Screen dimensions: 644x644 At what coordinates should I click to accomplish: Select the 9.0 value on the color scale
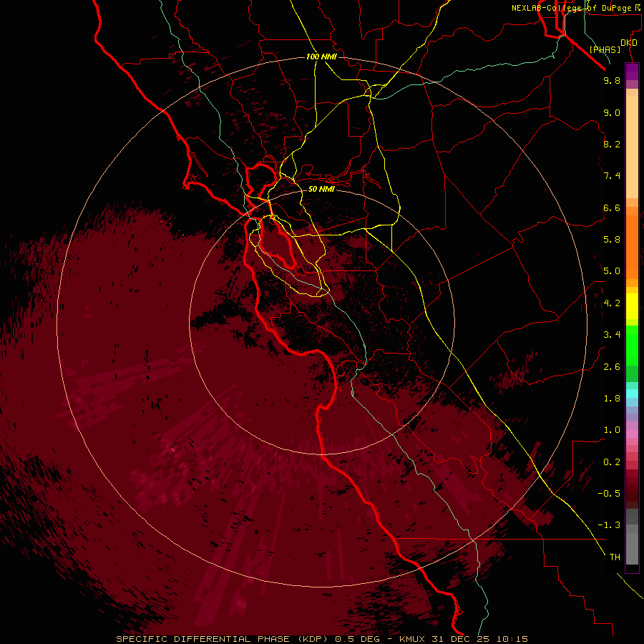point(612,112)
